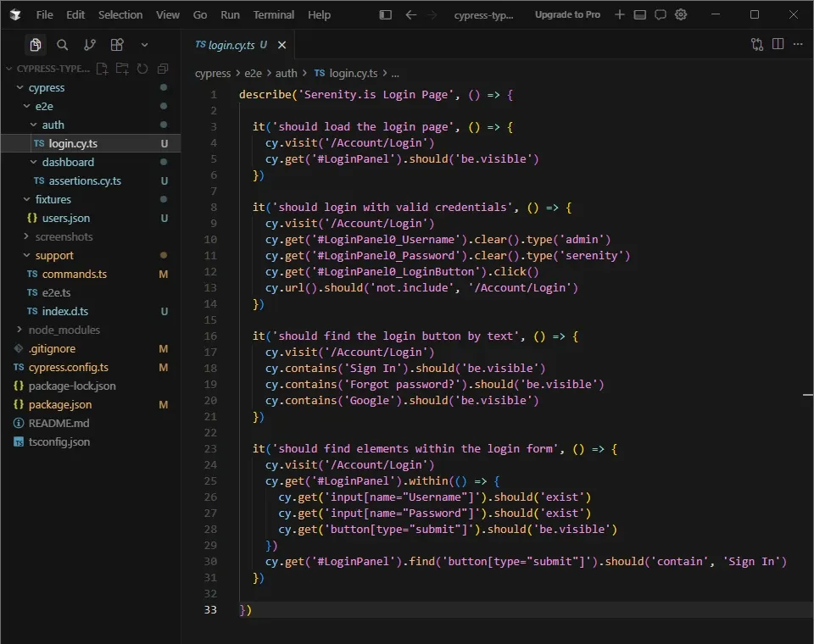Open editor more actions ellipsis

click(x=798, y=44)
